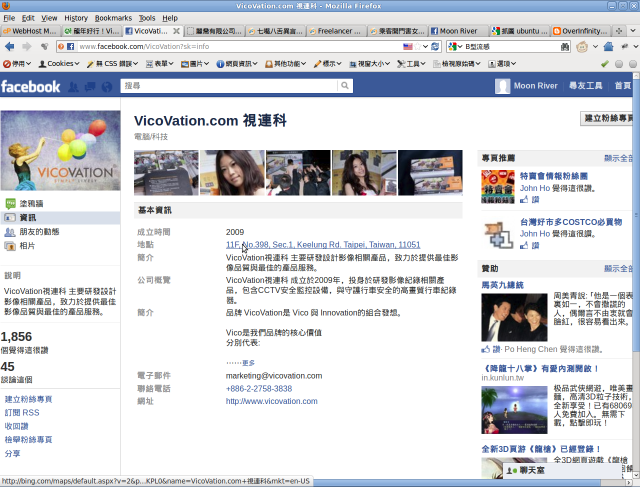Open the 標示 (Outline) dropdown
The image size is (640, 487).
point(327,64)
